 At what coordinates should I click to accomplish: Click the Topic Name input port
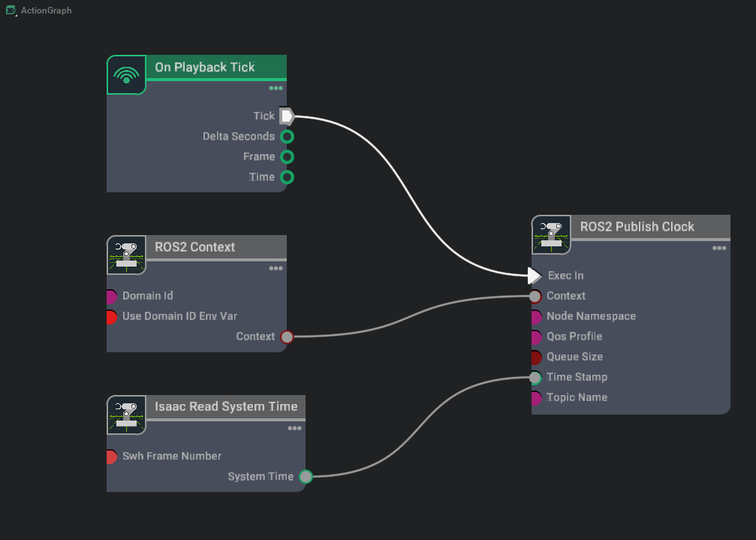coord(536,398)
